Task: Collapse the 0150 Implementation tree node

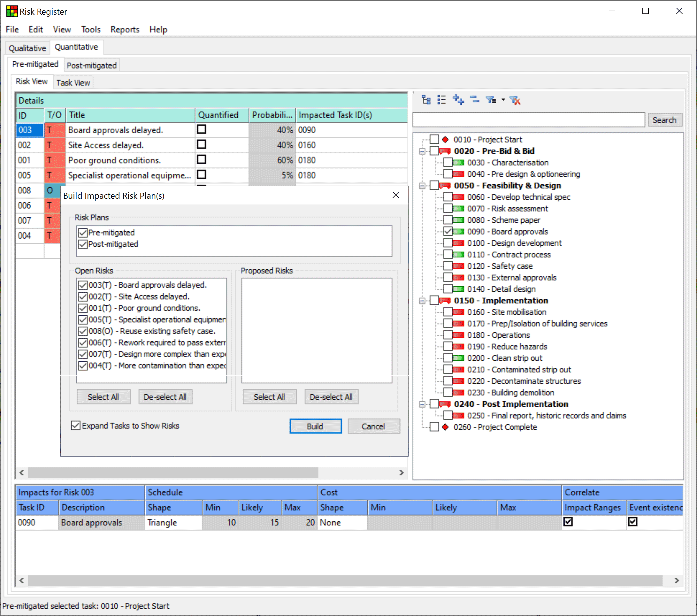Action: (x=422, y=301)
